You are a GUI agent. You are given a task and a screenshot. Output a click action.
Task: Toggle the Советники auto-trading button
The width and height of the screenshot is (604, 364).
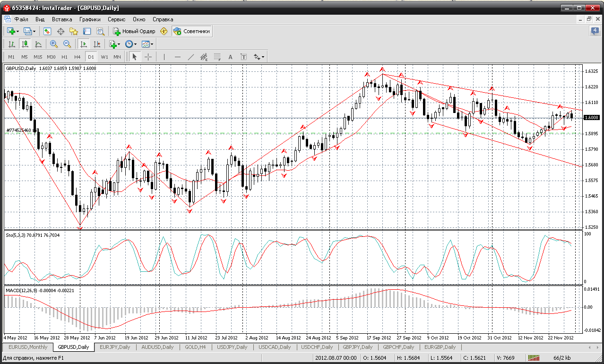click(192, 31)
